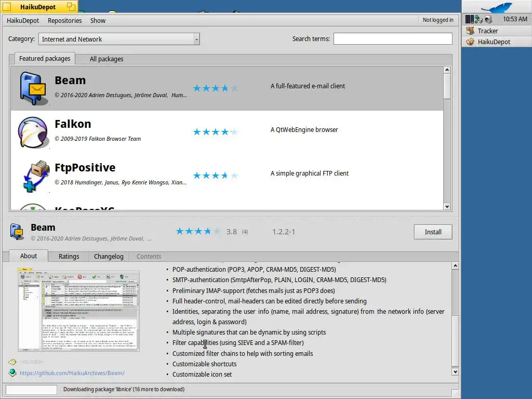This screenshot has height=399, width=532.
Task: Open the Not logged in user menu
Action: tap(437, 20)
